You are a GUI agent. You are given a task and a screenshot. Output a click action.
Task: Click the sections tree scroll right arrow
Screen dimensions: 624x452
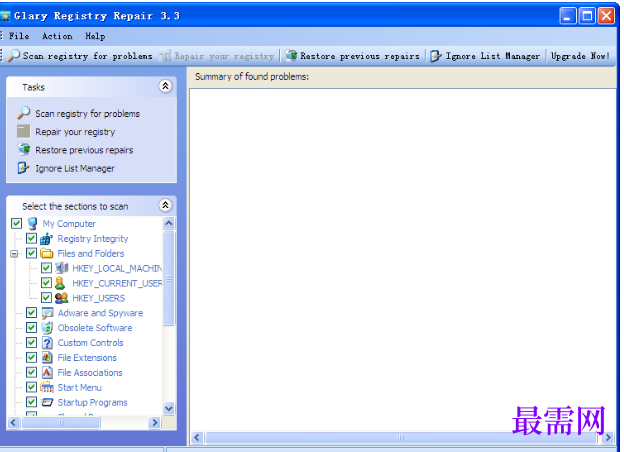[154, 423]
